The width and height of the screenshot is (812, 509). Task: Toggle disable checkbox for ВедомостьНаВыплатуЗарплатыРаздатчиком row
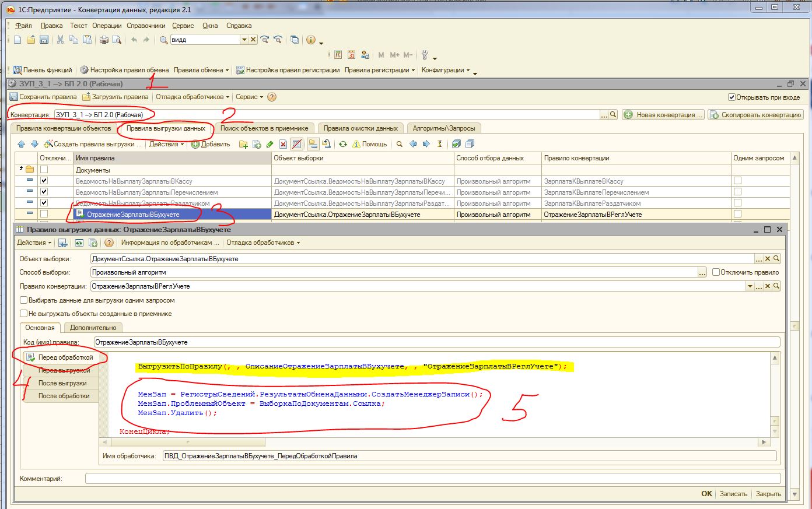point(44,203)
